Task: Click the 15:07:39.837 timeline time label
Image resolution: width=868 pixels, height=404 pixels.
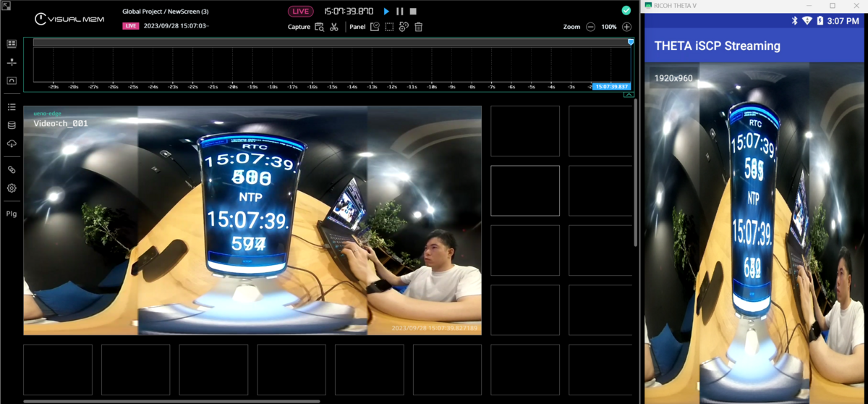Action: tap(611, 86)
